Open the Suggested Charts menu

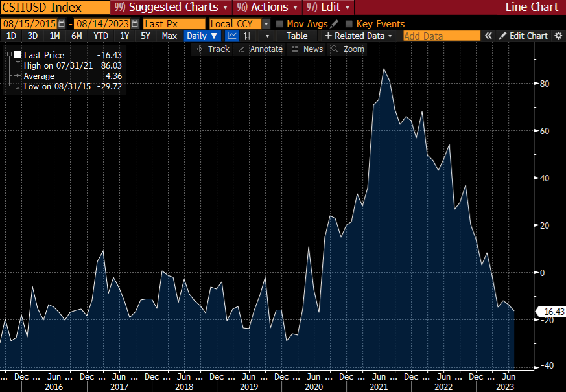171,7
